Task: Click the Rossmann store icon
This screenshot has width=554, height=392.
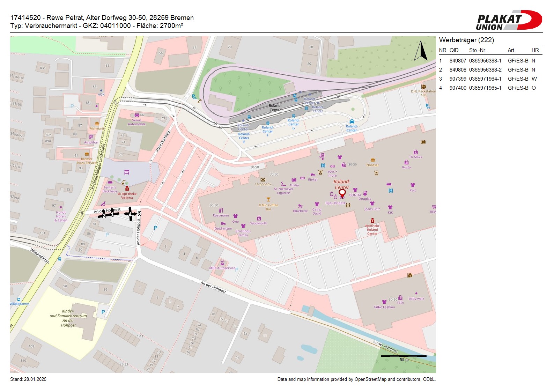Action: (221, 210)
